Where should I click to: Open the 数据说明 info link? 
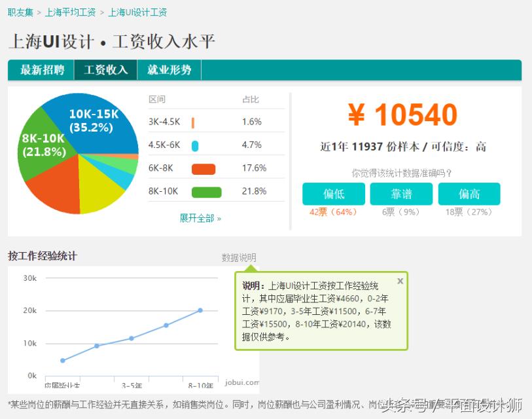[238, 257]
